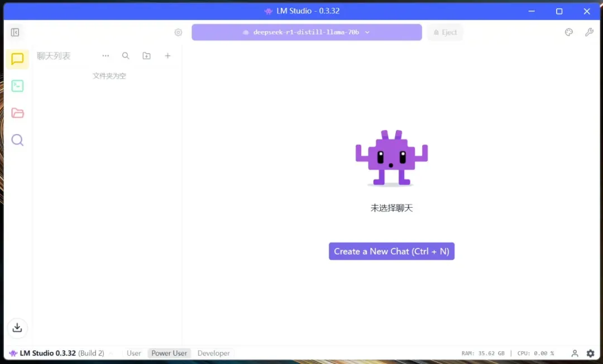Viewport: 603px width, 364px height.
Task: Switch to Developer mode
Action: (213, 353)
